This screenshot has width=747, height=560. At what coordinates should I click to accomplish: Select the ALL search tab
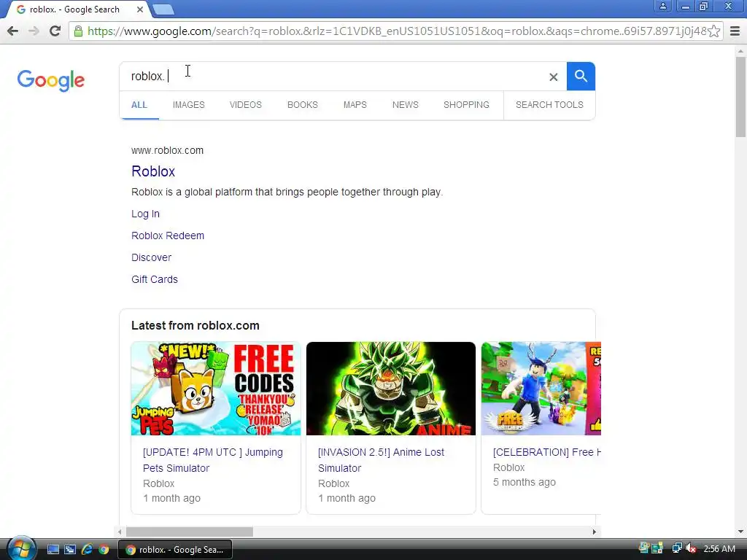[139, 105]
